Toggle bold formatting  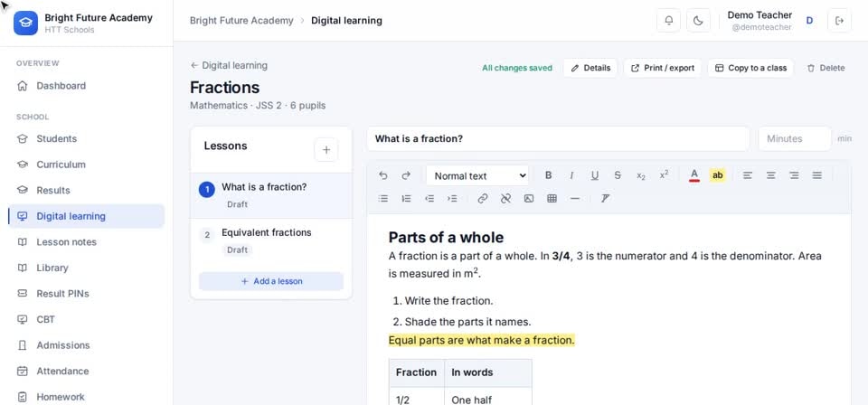click(x=548, y=175)
